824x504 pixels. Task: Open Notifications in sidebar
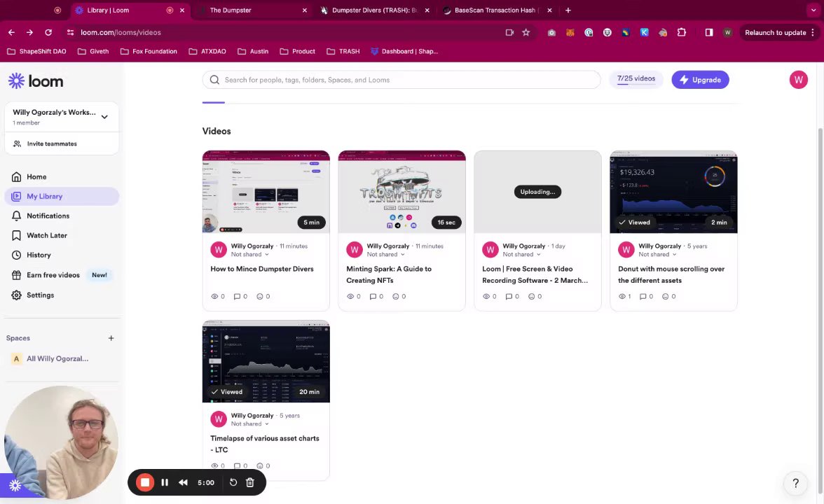62,216
